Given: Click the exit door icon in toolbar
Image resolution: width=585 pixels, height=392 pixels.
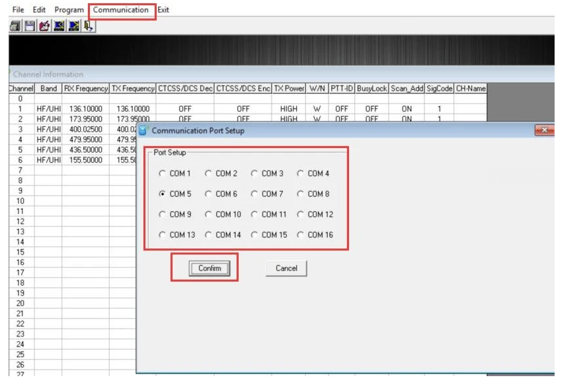Looking at the screenshot, I should (88, 26).
